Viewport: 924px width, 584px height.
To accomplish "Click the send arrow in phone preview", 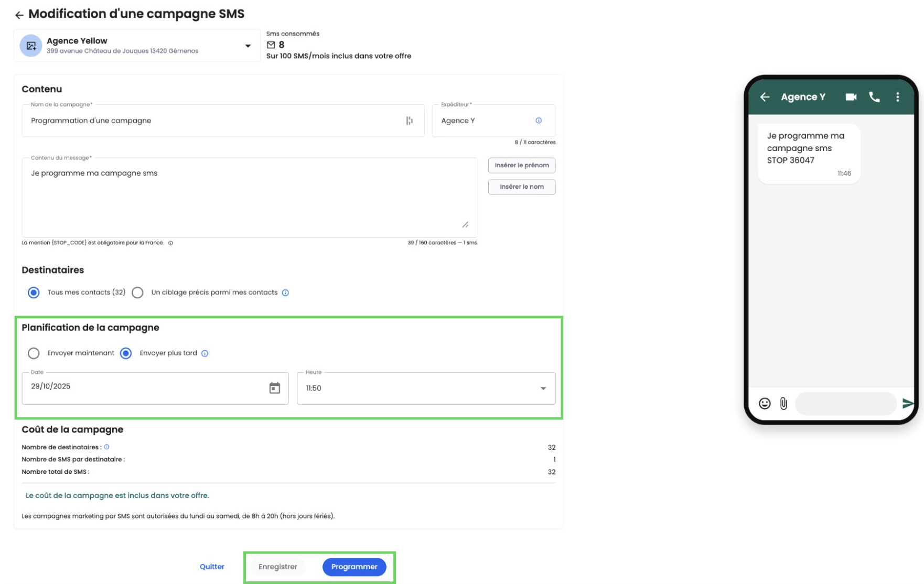I will pos(907,403).
